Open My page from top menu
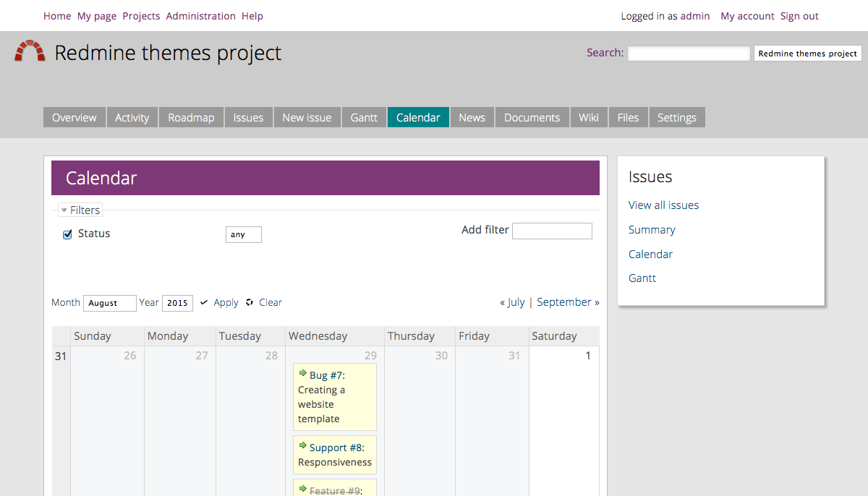Viewport: 868px width, 496px height. point(97,16)
